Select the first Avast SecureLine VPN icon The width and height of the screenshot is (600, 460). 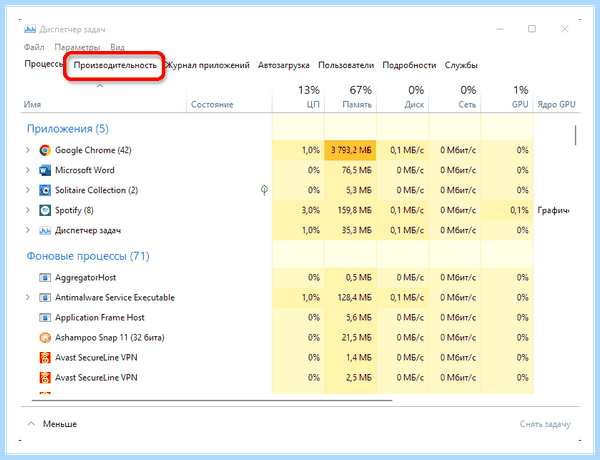(45, 357)
